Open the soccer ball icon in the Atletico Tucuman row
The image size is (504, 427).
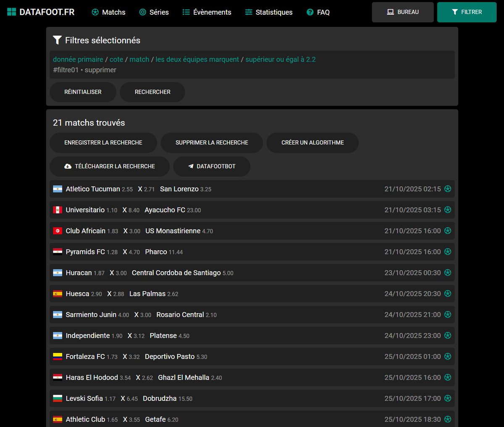click(x=448, y=189)
